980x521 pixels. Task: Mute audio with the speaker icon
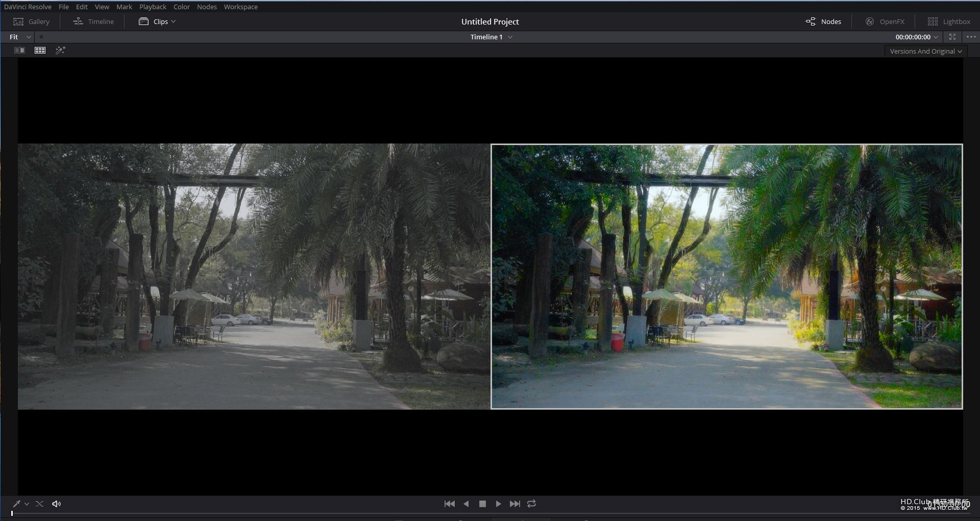[57, 504]
